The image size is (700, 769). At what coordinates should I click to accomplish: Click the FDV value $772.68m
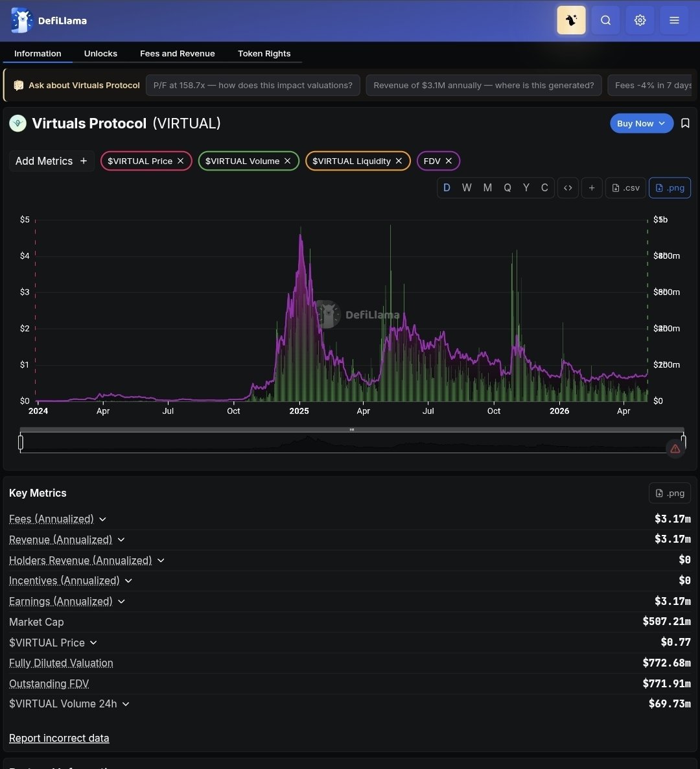pyautogui.click(x=667, y=663)
